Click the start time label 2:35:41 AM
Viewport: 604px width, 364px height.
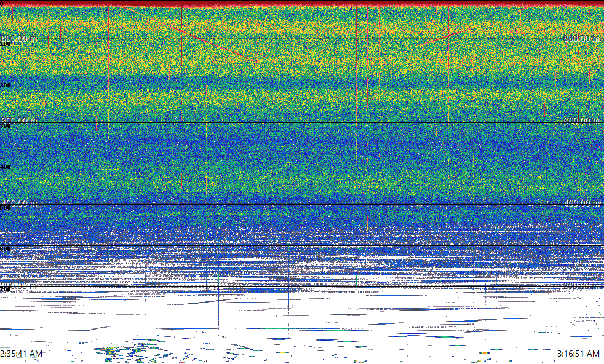pyautogui.click(x=21, y=354)
